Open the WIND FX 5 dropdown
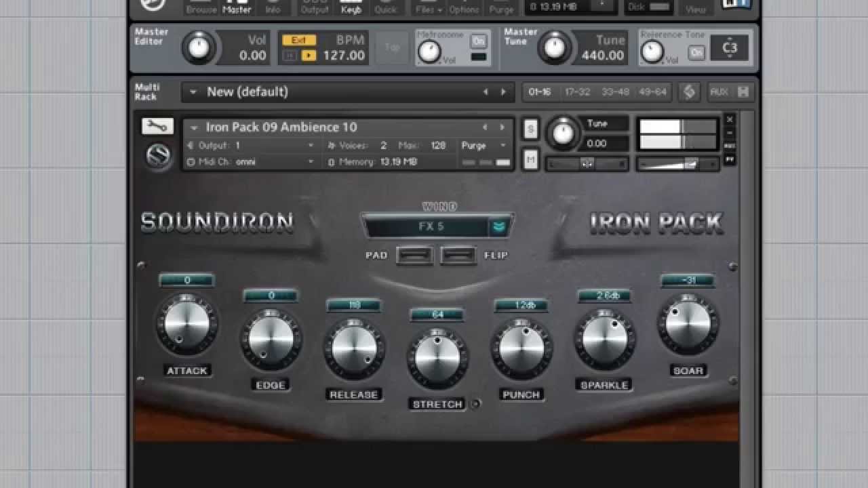868x488 pixels. [437, 226]
